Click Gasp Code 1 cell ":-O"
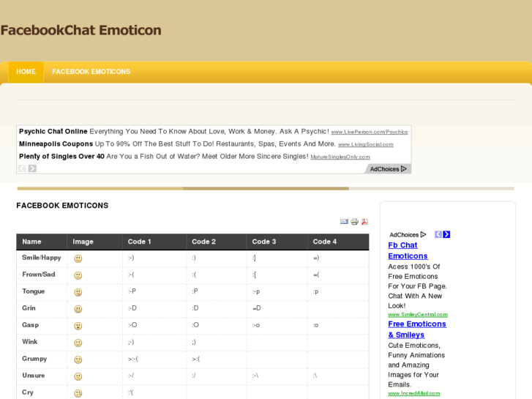Screen dimensions: 532x399 coord(132,325)
